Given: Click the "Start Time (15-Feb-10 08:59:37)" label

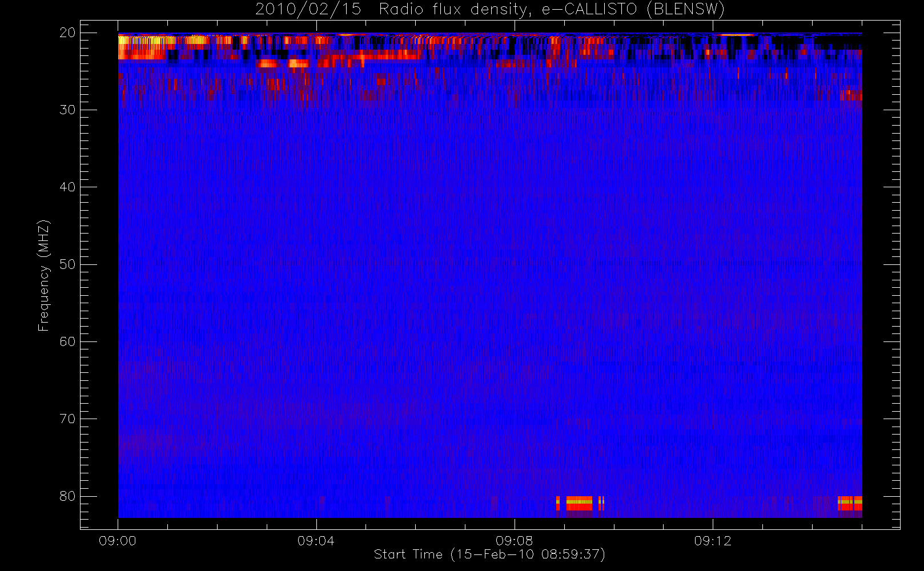Looking at the screenshot, I should click(x=489, y=554).
